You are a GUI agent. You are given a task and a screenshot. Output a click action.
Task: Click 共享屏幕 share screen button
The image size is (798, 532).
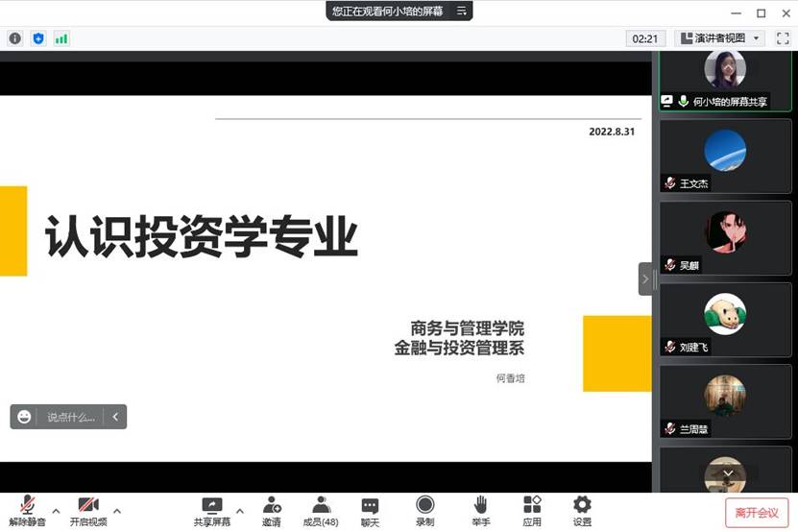[211, 511]
